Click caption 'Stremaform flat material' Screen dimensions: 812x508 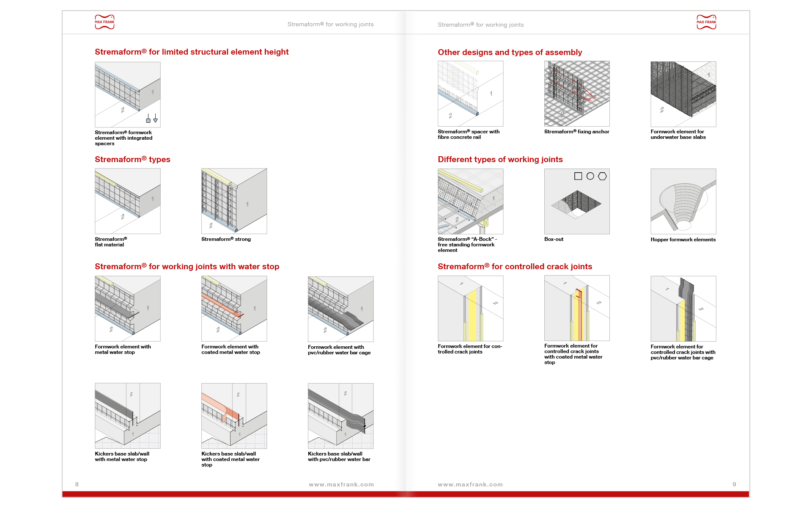click(x=111, y=242)
